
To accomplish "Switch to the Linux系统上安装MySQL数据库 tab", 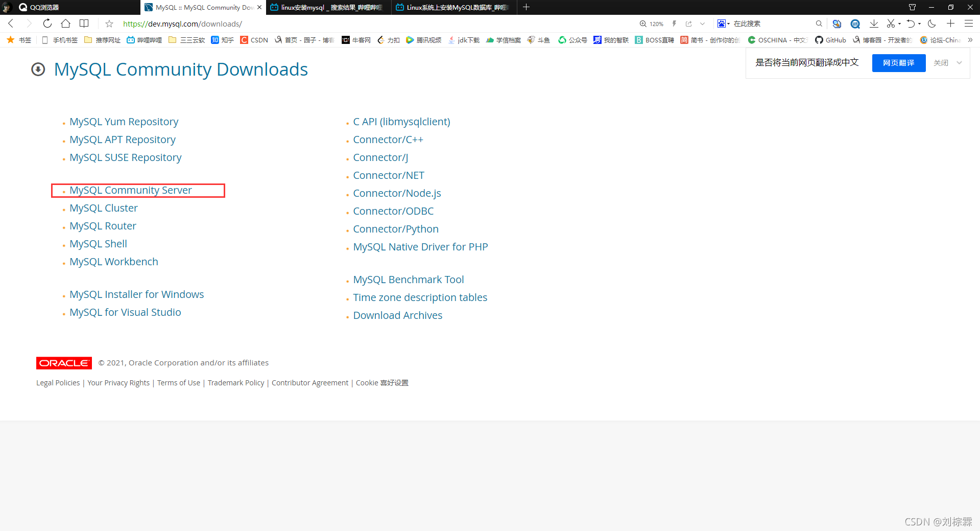I will (453, 7).
